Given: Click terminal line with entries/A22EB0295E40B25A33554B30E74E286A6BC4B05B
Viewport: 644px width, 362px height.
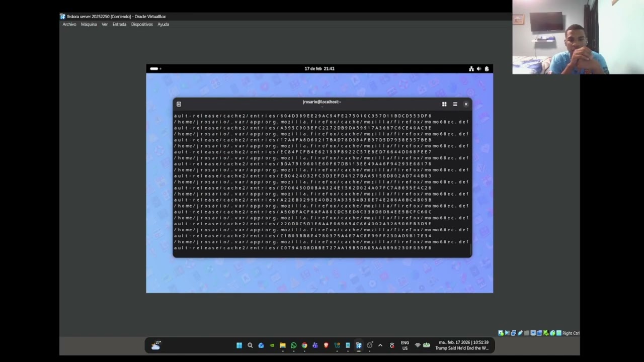Looking at the screenshot, I should tap(303, 200).
